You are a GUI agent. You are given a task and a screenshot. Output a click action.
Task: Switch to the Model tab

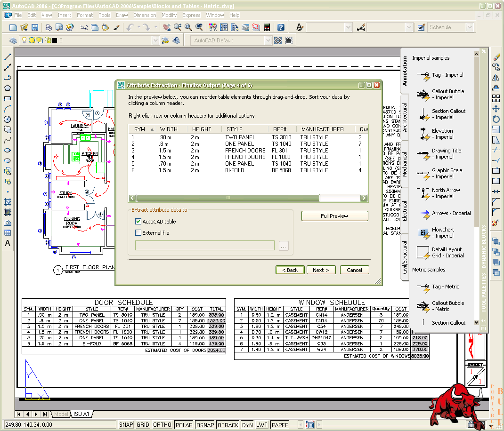(61, 414)
